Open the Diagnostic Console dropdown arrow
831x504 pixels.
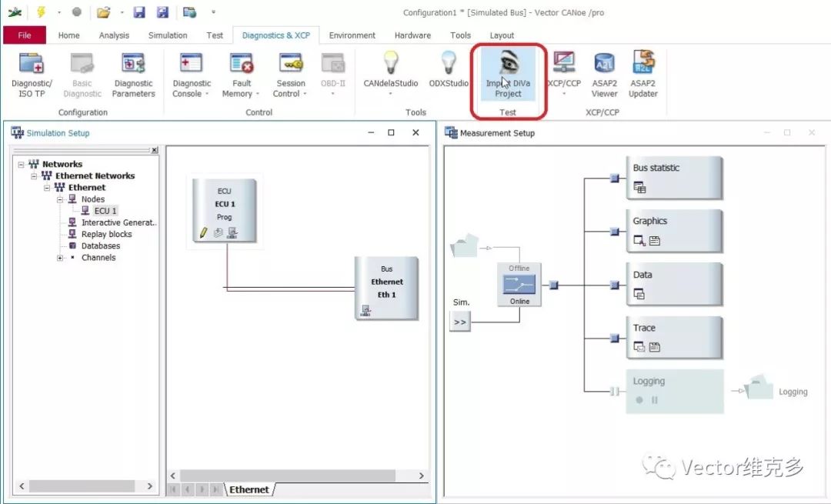(x=207, y=95)
